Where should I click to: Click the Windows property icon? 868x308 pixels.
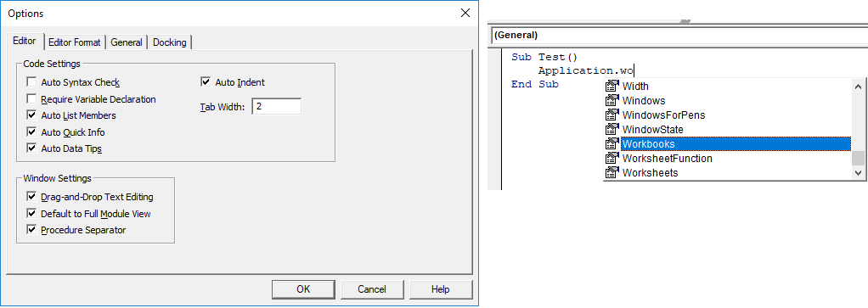(x=612, y=101)
